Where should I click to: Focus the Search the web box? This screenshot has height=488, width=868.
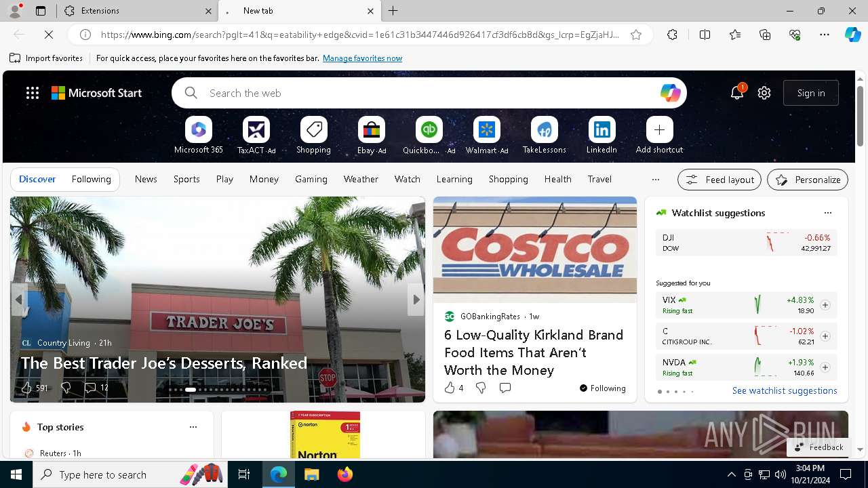click(x=429, y=93)
